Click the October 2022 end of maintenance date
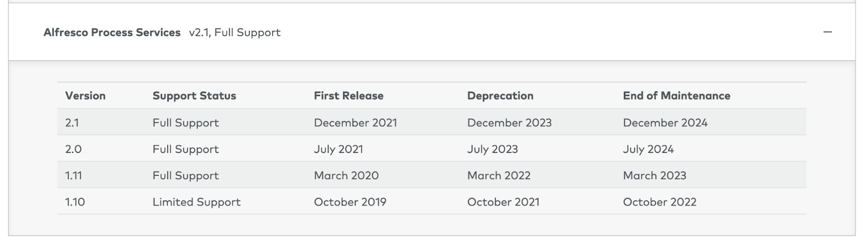Image resolution: width=868 pixels, height=248 pixels. [660, 202]
